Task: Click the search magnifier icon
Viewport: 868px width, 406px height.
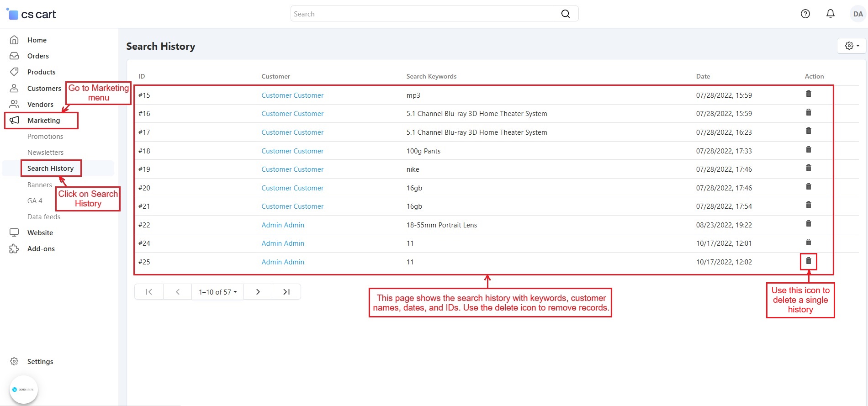Action: click(x=565, y=14)
